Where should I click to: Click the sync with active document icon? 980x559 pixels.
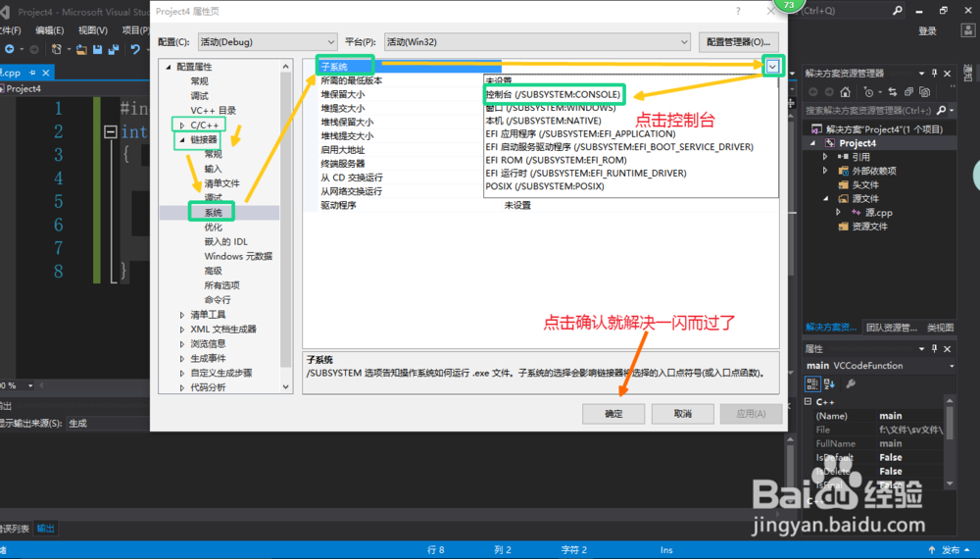893,92
